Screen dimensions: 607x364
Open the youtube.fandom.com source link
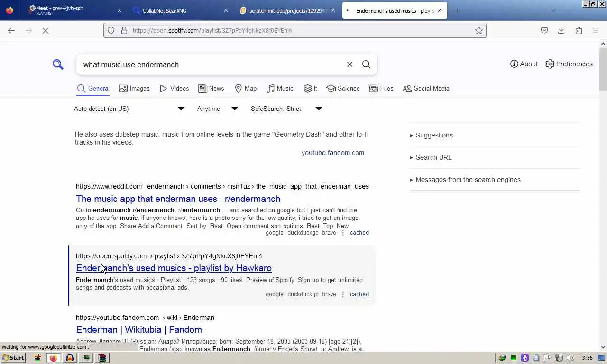[x=333, y=153]
